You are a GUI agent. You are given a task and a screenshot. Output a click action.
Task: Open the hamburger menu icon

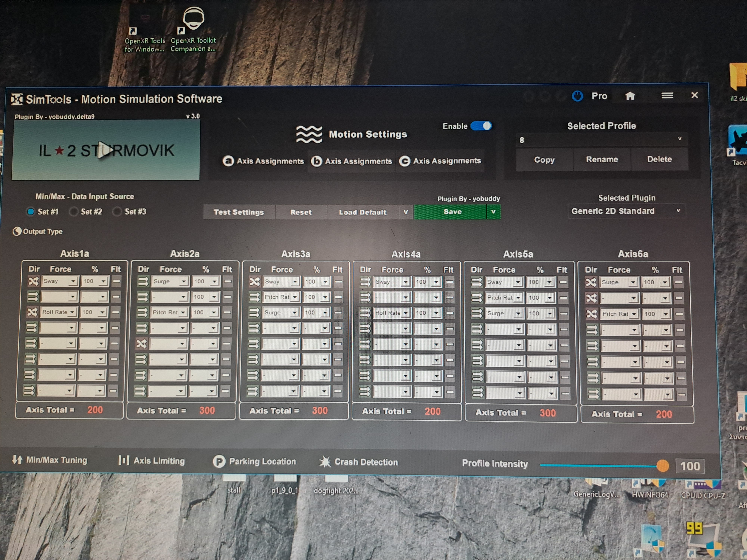click(x=667, y=96)
